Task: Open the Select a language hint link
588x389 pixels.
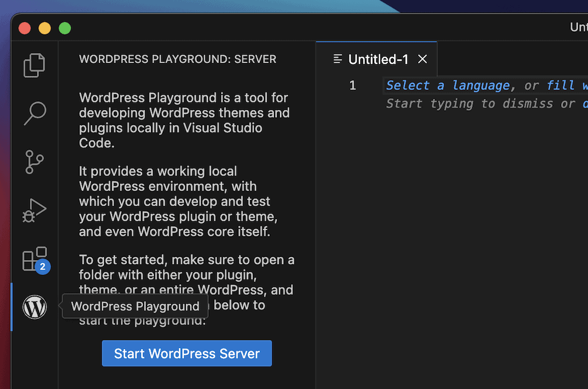Action: [x=448, y=85]
